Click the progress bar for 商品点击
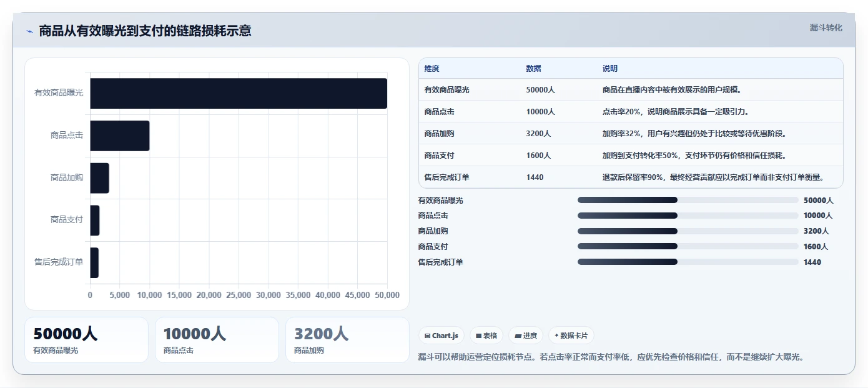Screen dimensions: 868x388 coord(688,216)
